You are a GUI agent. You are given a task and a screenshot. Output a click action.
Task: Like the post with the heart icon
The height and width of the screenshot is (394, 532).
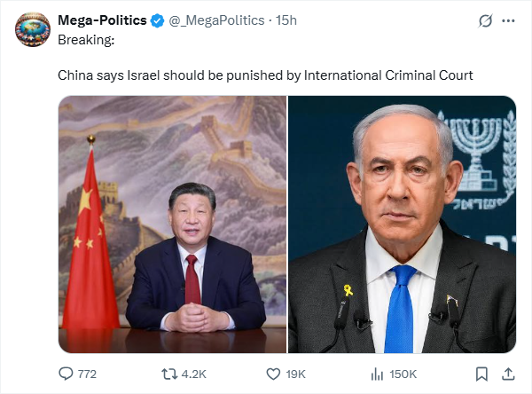(x=273, y=374)
